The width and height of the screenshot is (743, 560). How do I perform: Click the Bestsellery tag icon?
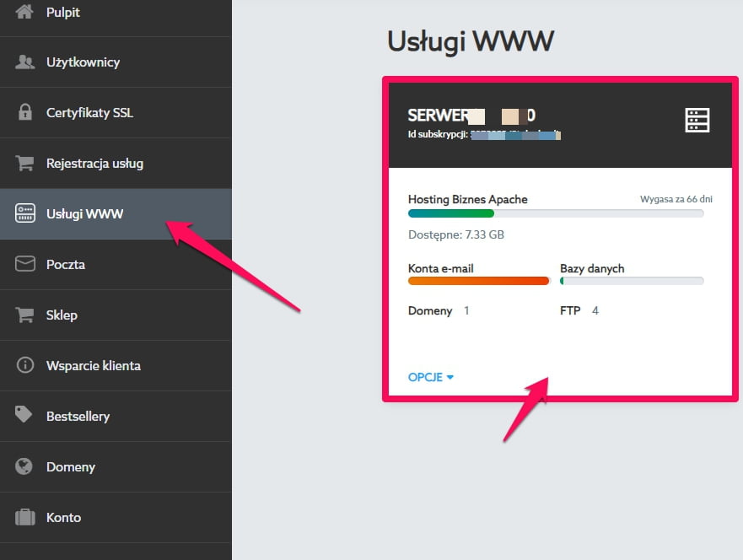point(24,415)
